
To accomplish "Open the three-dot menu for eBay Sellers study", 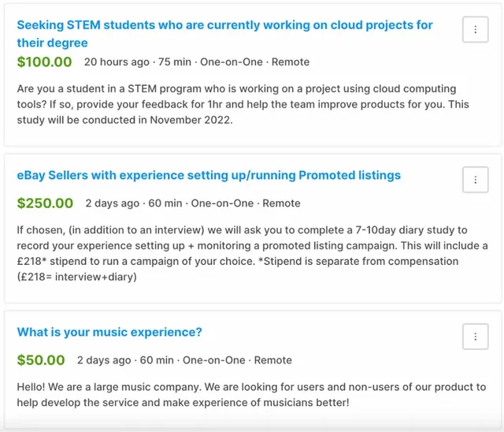I will 475,180.
